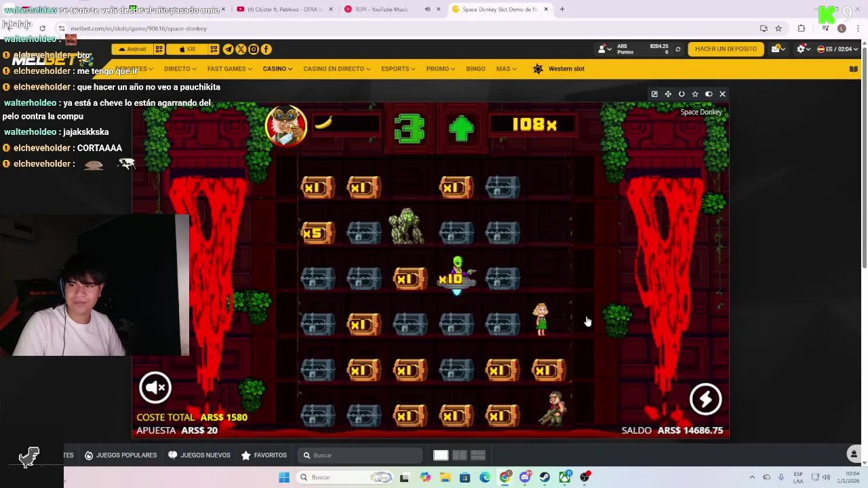Open the QR code next to Android
The image size is (868, 488).
click(159, 49)
